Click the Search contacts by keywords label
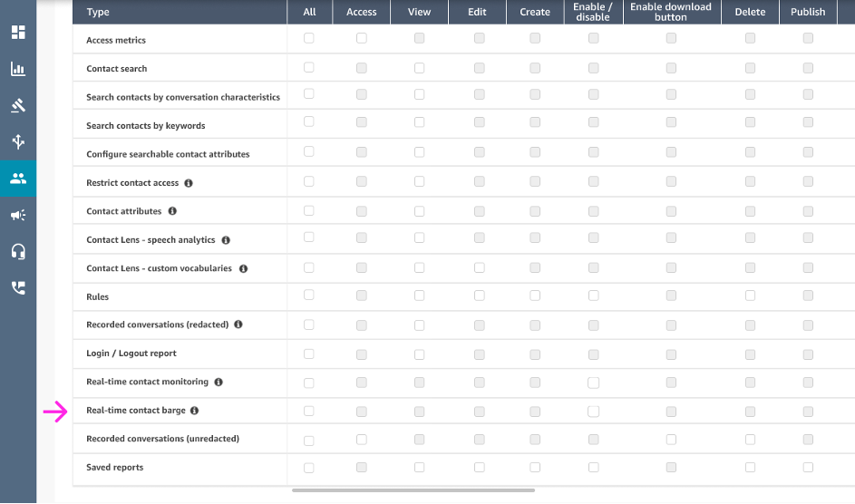This screenshot has height=504, width=855. pyautogui.click(x=146, y=126)
